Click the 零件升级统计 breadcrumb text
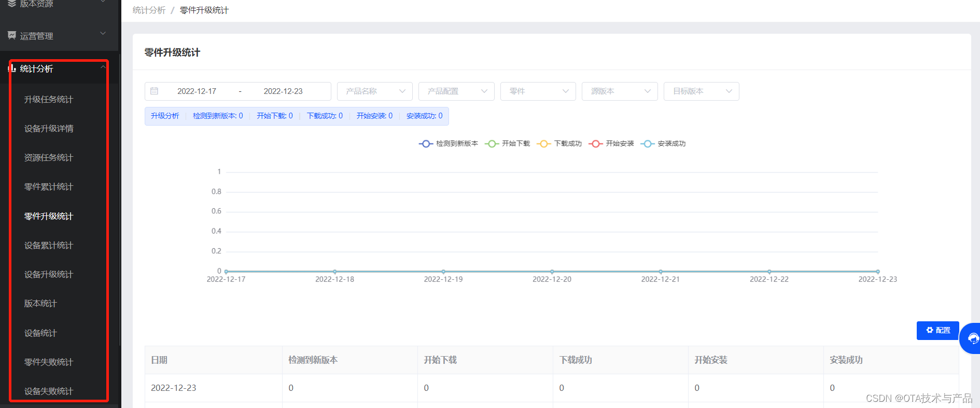The height and width of the screenshot is (408, 980). [x=204, y=10]
